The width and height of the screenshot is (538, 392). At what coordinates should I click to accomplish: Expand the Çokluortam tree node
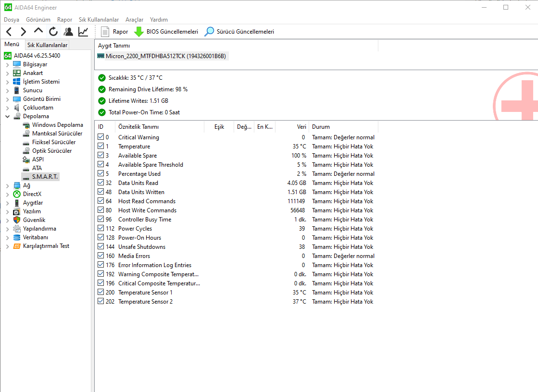point(8,108)
